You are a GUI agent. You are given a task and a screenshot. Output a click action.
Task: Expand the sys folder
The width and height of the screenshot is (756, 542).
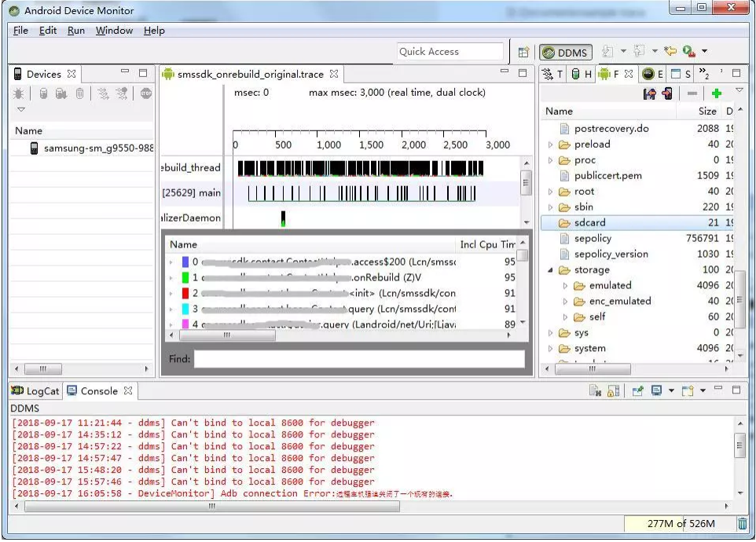click(x=550, y=333)
